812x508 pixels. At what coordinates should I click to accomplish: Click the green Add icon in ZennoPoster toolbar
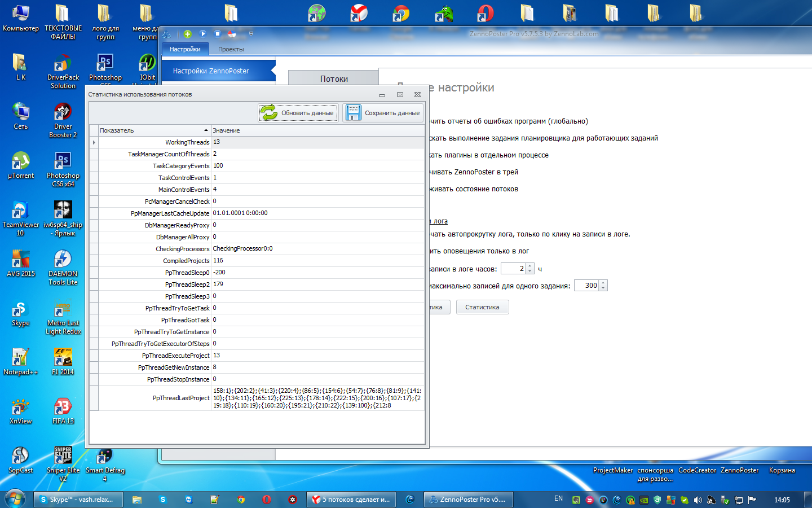[188, 34]
